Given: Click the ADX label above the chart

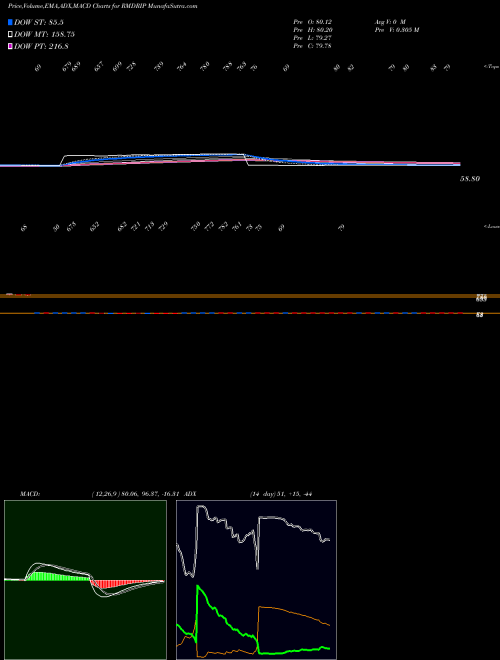Looking at the screenshot, I should (x=190, y=494).
